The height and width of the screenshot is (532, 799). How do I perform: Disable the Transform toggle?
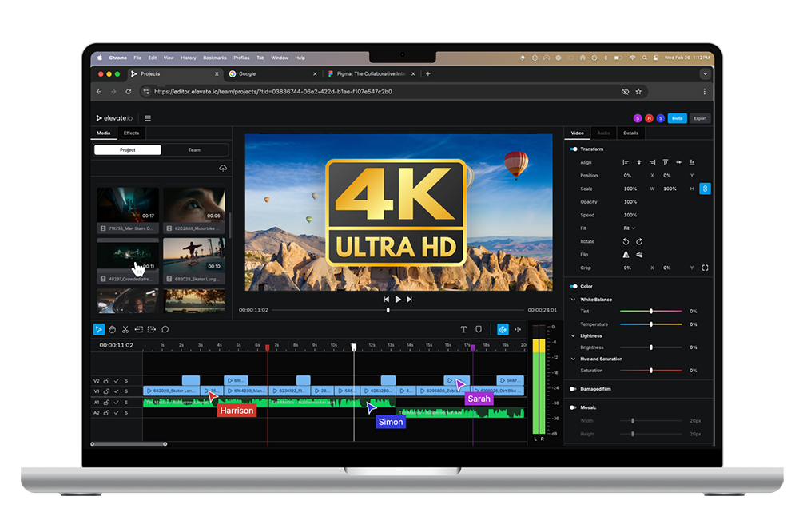(x=574, y=149)
